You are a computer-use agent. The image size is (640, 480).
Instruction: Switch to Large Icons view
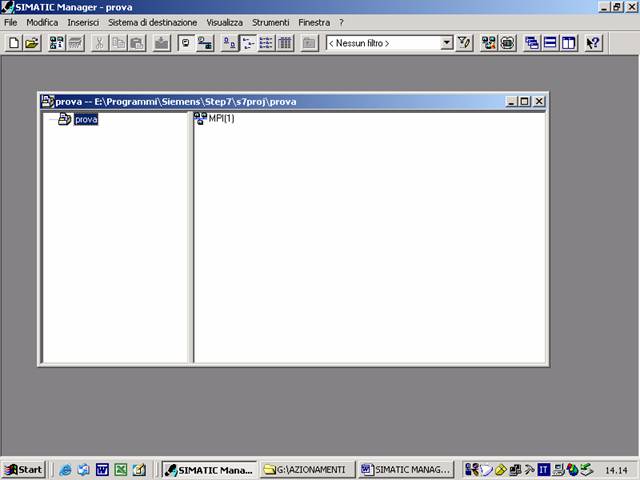[x=230, y=43]
